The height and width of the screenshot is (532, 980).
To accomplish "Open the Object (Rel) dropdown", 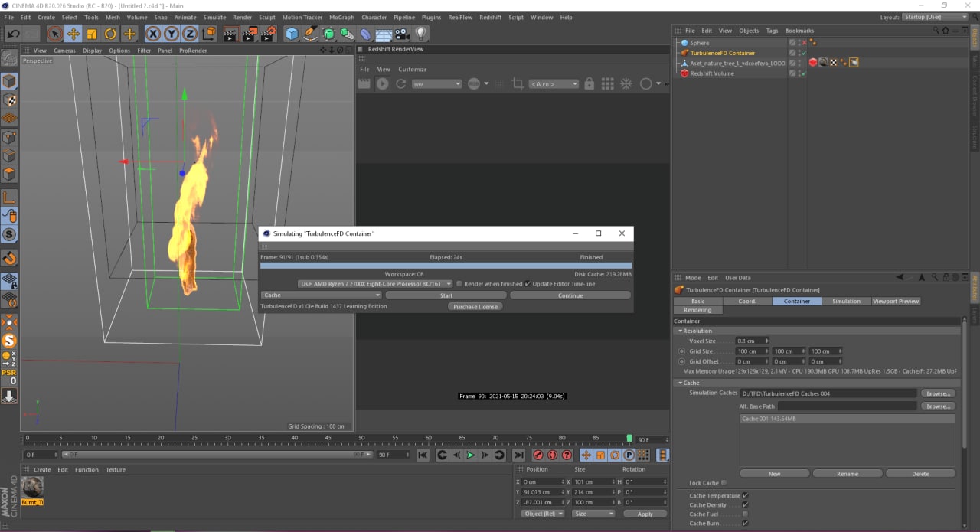I will point(544,514).
